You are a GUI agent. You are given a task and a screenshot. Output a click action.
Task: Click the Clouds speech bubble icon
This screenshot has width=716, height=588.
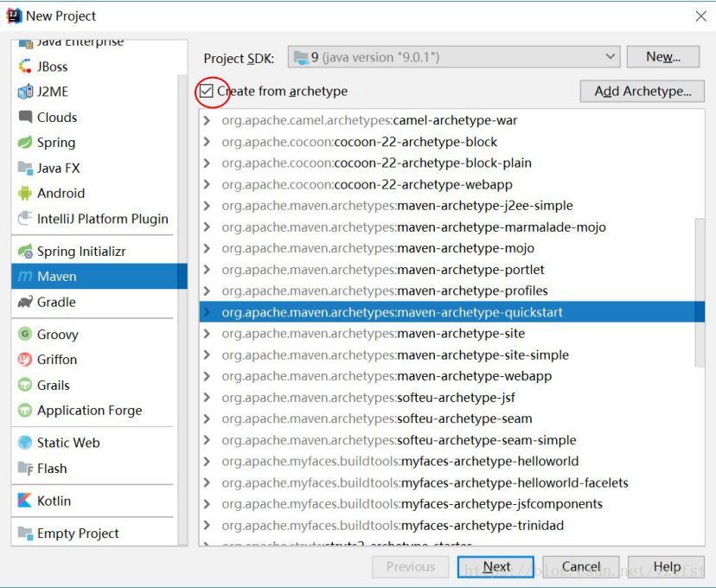pos(25,117)
